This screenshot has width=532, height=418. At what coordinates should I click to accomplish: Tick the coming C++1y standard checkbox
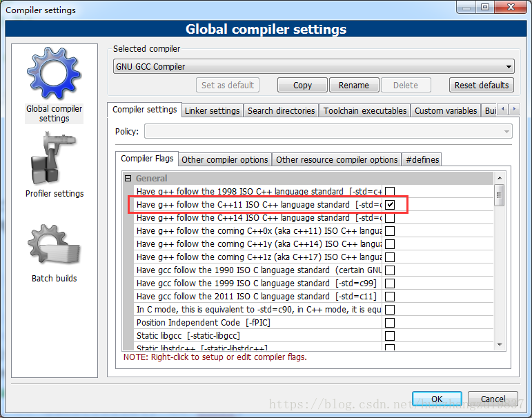(x=390, y=244)
